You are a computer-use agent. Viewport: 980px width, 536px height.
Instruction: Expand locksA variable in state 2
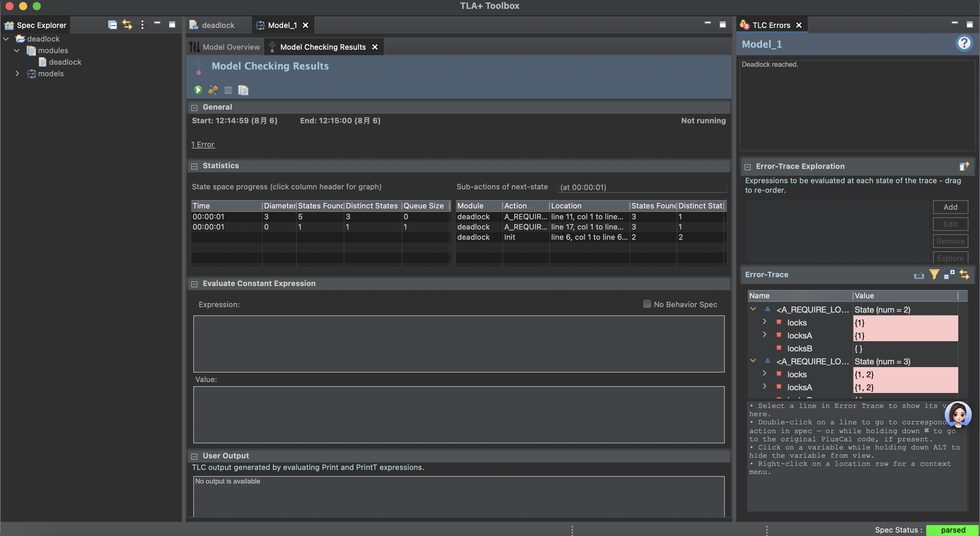click(x=764, y=335)
